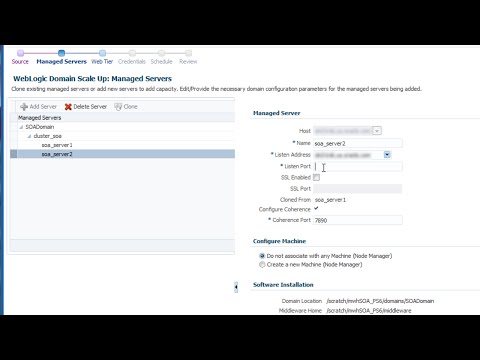Image resolution: width=480 pixels, height=360 pixels.
Task: Click the Add Server button label
Action: (x=43, y=107)
